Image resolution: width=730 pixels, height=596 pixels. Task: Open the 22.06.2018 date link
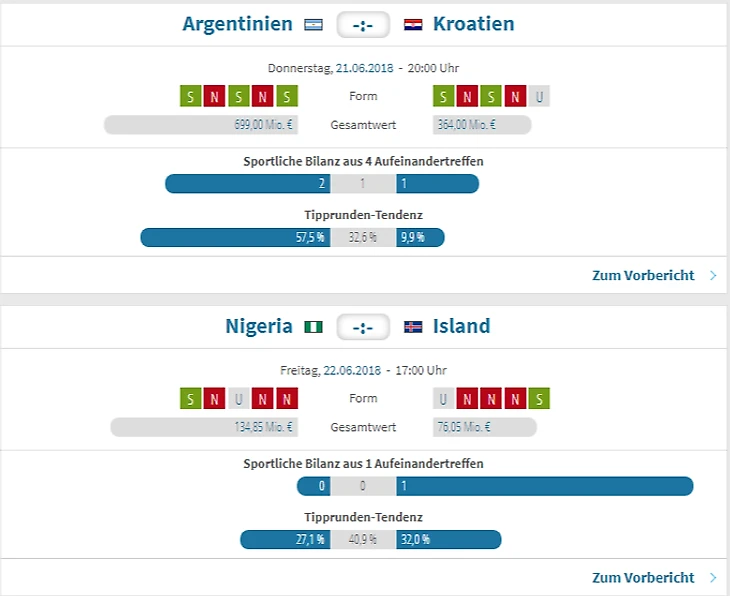coord(352,371)
